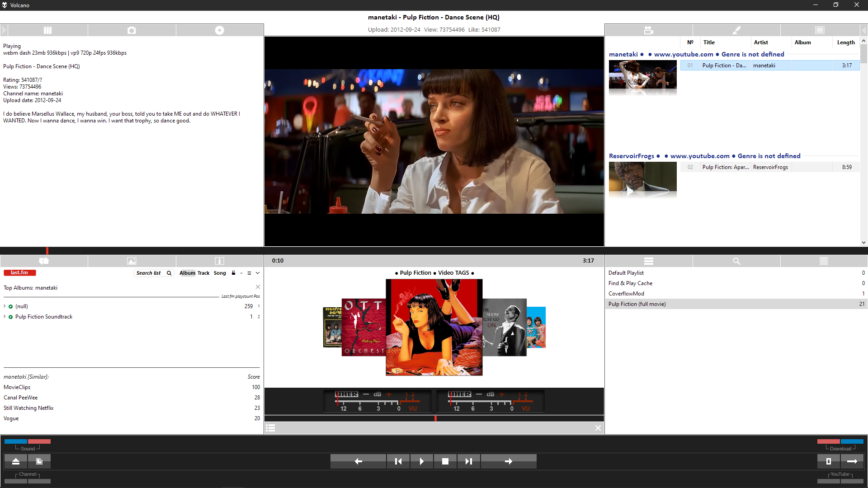Click the Play button in transport bar
Screen dimensions: 868x488
(421, 461)
